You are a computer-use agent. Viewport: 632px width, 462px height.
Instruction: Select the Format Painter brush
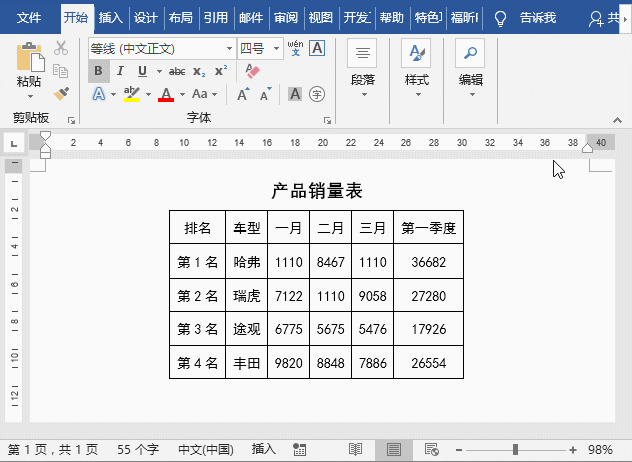click(x=61, y=94)
